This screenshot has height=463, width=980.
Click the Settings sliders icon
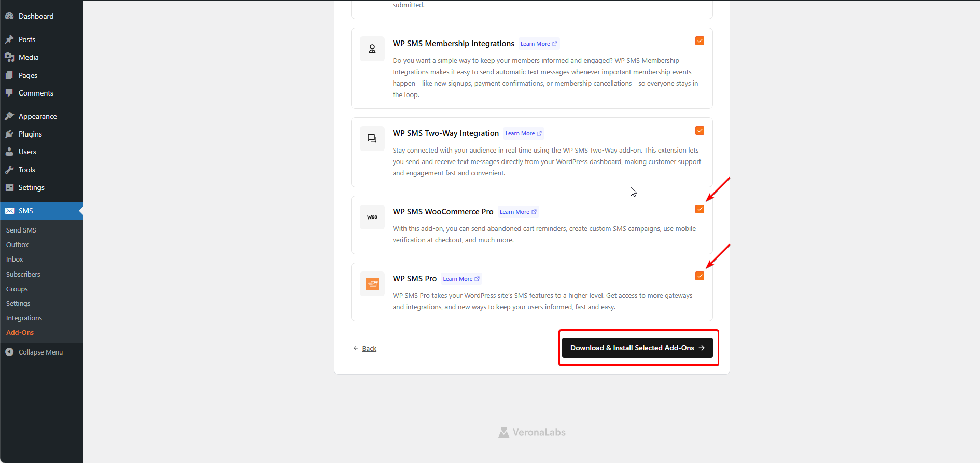pos(9,187)
